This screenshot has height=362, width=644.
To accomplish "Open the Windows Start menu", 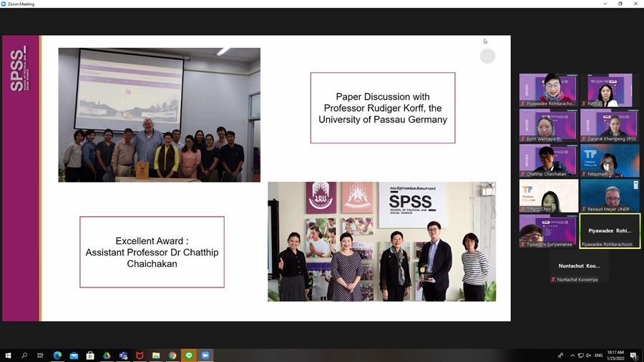I will pyautogui.click(x=8, y=356).
